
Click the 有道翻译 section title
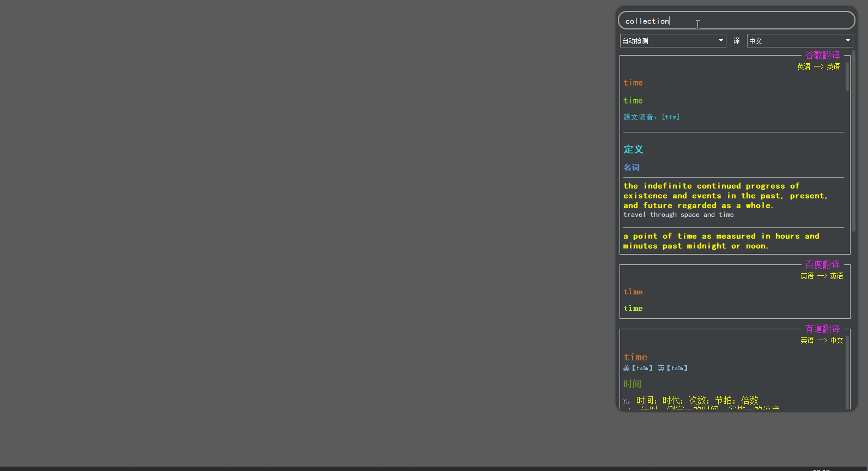tap(823, 329)
